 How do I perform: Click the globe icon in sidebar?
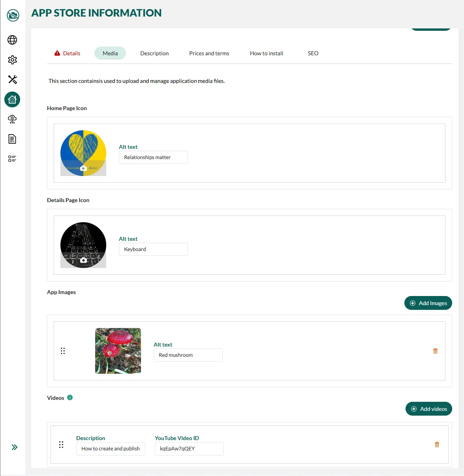tap(12, 40)
